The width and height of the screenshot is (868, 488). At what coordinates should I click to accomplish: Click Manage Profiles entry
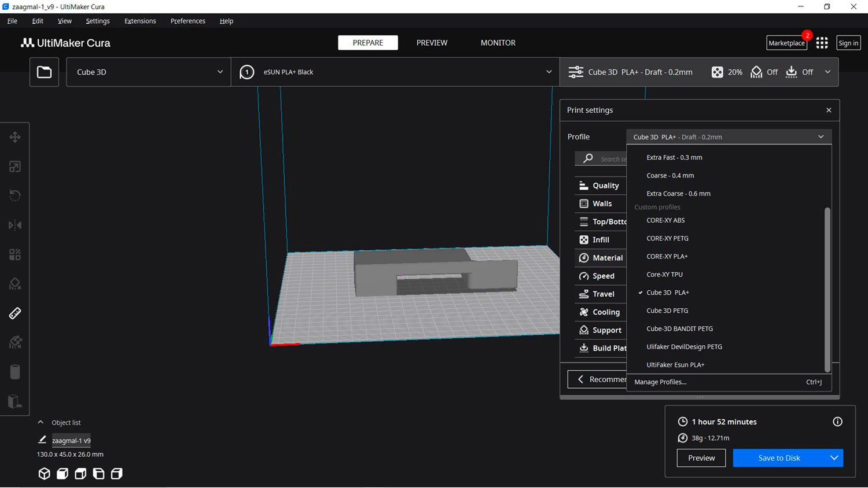660,382
